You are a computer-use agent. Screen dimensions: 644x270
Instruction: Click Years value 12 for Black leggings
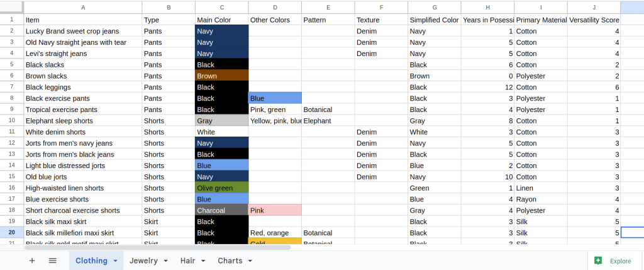point(487,87)
